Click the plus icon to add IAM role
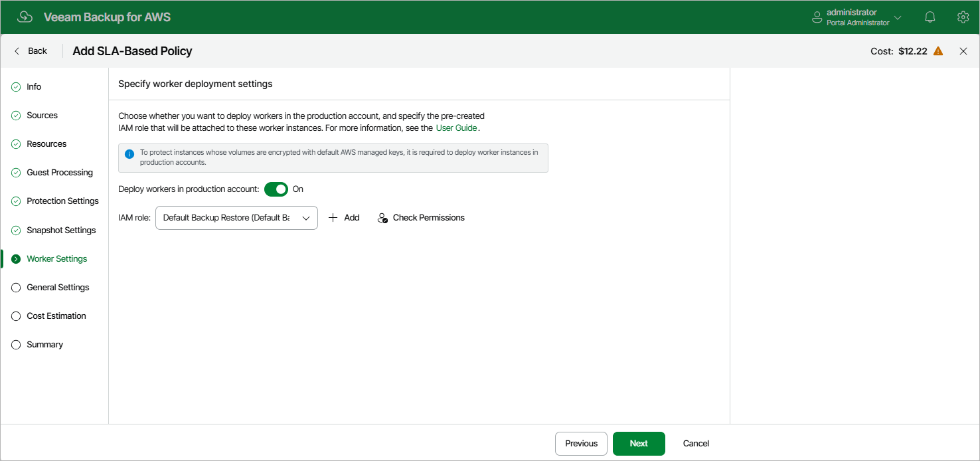This screenshot has width=980, height=461. point(333,218)
